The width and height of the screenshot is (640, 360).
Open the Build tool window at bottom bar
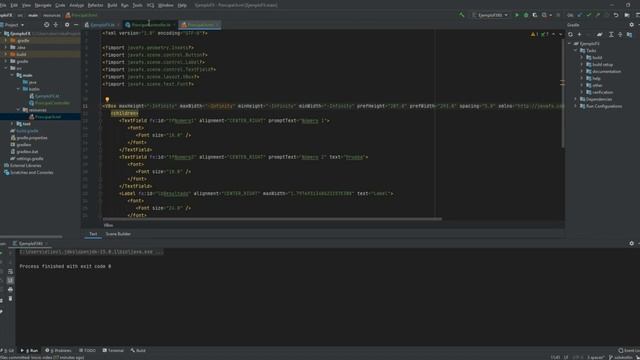(138, 350)
